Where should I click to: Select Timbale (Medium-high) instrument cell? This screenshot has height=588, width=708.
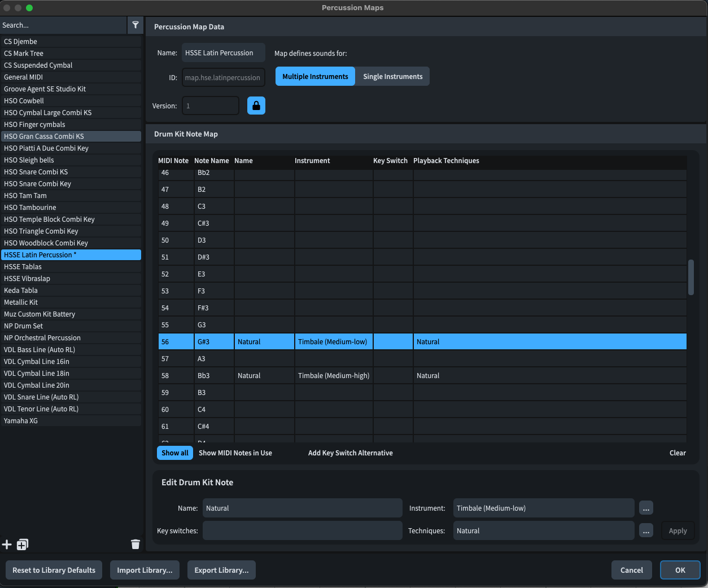(x=334, y=375)
